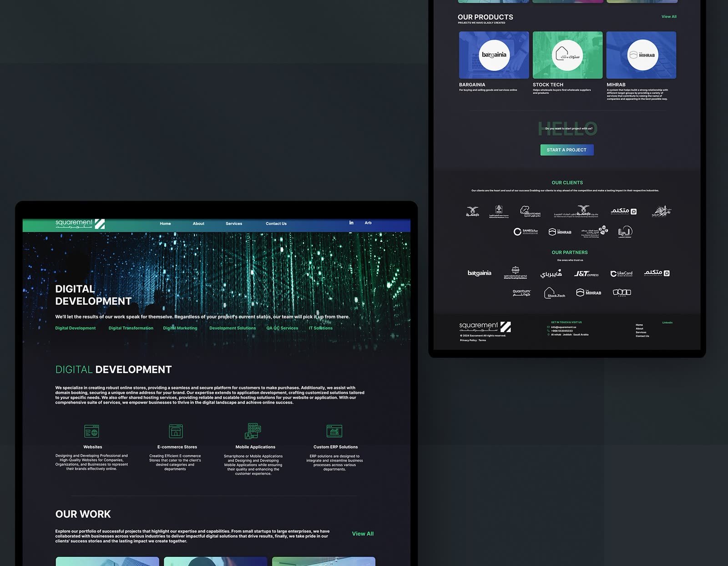Select the QA QC Services tab
Viewport: 728px width, 566px height.
(x=282, y=328)
